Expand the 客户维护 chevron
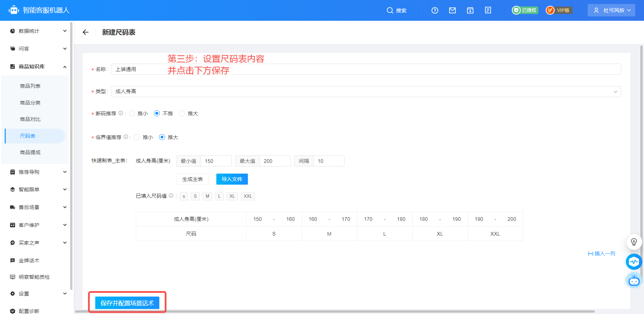Screen dimensions: 644x314 65,225
